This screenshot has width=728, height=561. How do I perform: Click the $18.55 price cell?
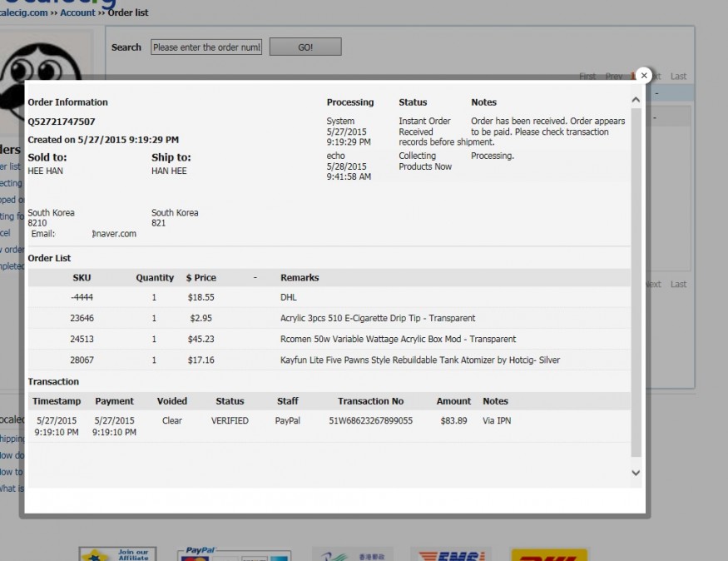coord(201,297)
